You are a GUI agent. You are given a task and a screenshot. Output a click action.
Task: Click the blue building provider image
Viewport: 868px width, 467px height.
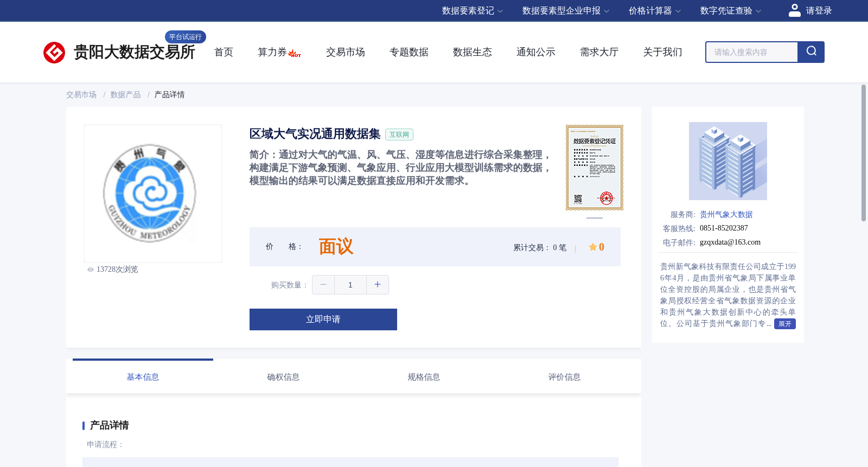tap(727, 161)
